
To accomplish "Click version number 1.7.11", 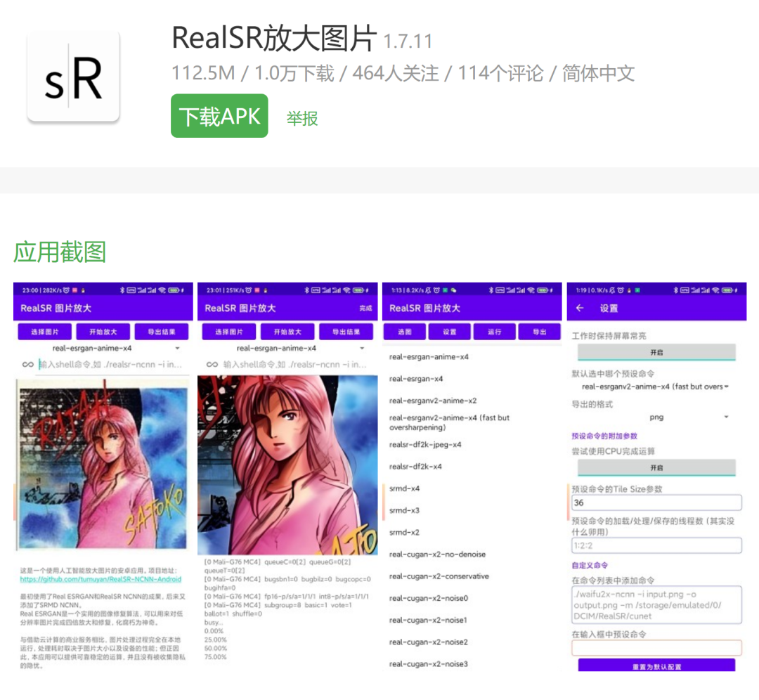I will pos(408,41).
